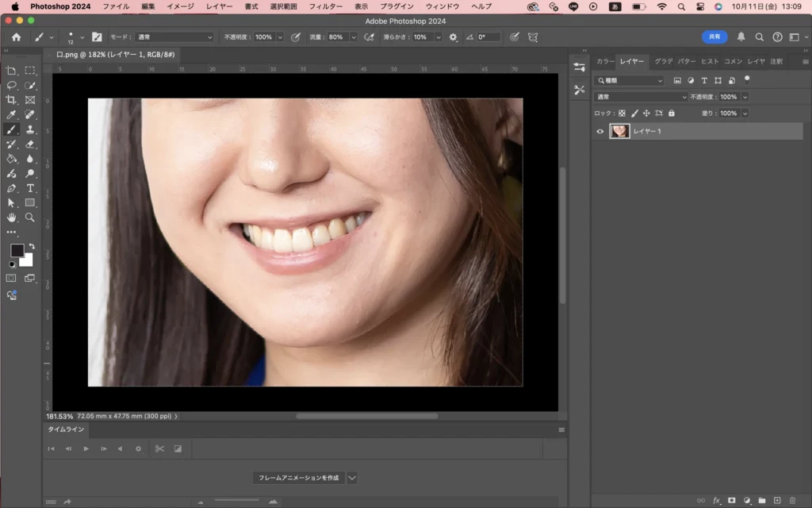This screenshot has height=508, width=812.
Task: Click the フレームアニメーションを作成 button
Action: point(299,478)
